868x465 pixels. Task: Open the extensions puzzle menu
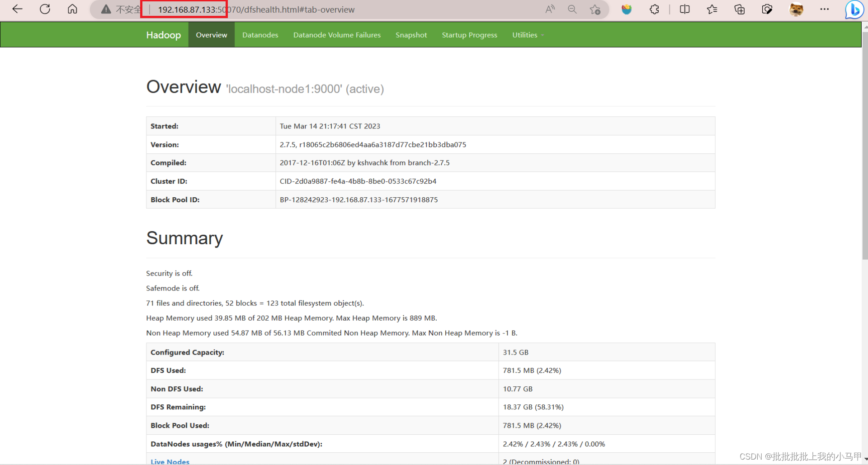click(x=654, y=9)
